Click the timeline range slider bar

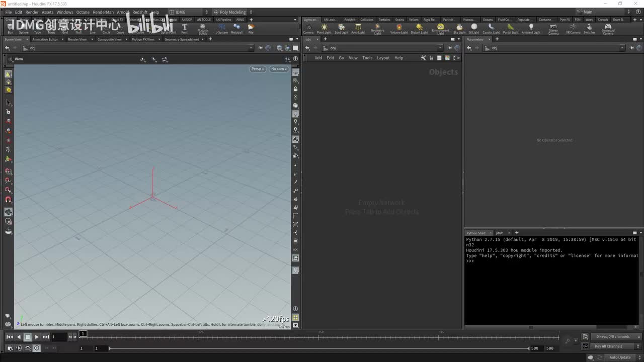[x=319, y=348]
